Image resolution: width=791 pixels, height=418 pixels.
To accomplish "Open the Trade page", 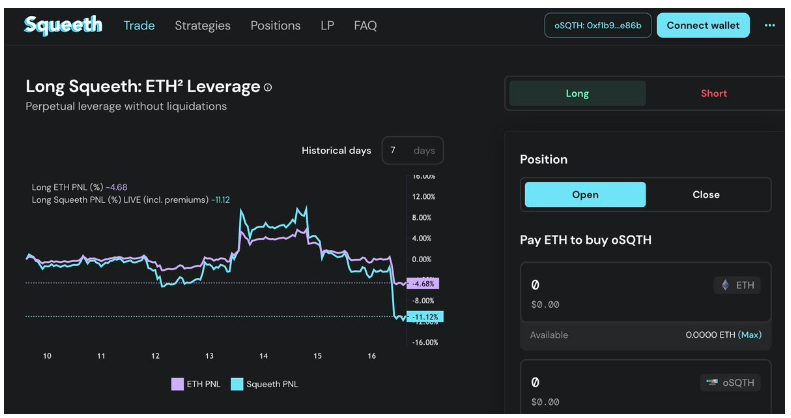I will (x=139, y=26).
